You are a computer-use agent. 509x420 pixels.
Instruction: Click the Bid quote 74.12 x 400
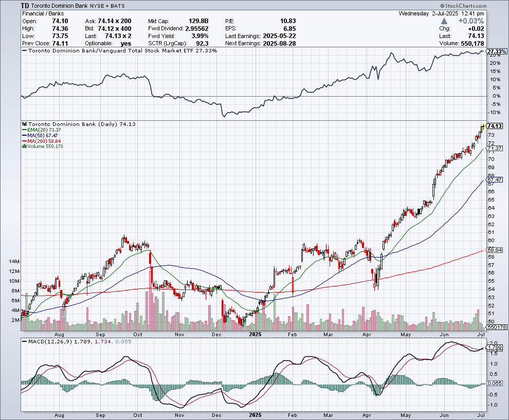pyautogui.click(x=115, y=29)
